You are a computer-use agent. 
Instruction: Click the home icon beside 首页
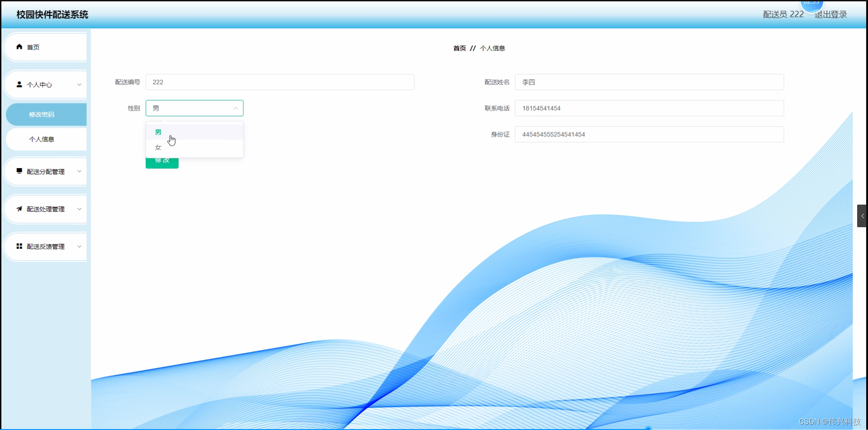click(19, 47)
